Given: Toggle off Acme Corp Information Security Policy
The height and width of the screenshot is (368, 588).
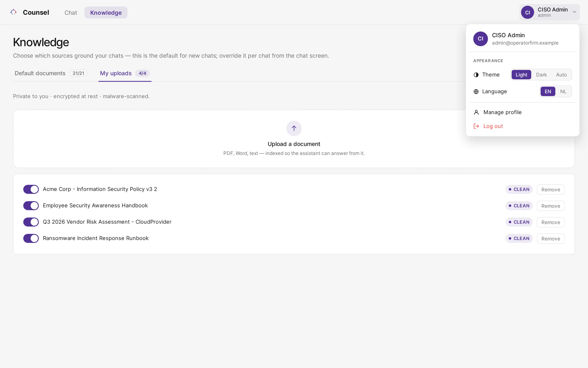Looking at the screenshot, I should (x=31, y=189).
